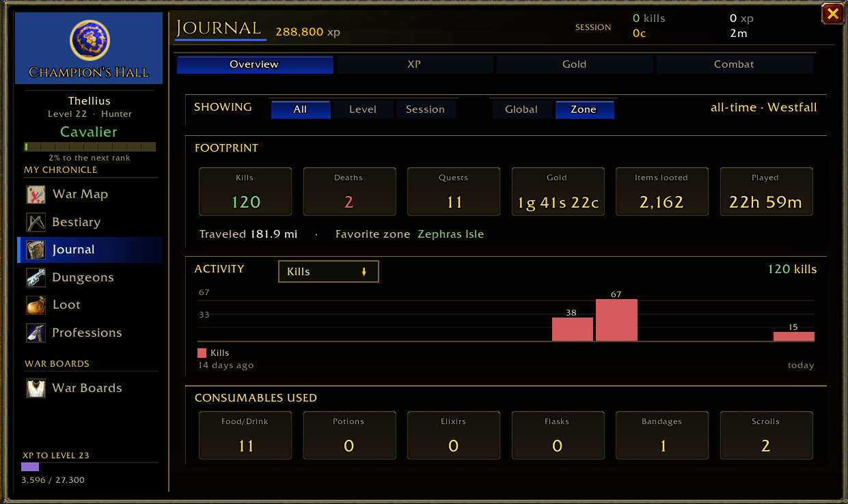Viewport: 848px width, 504px height.
Task: Click the Played time card
Action: tap(766, 192)
